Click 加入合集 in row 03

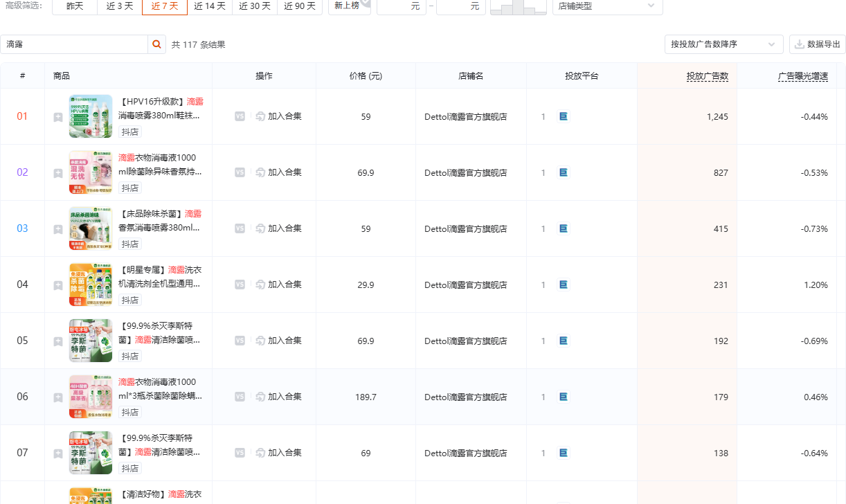coord(279,228)
